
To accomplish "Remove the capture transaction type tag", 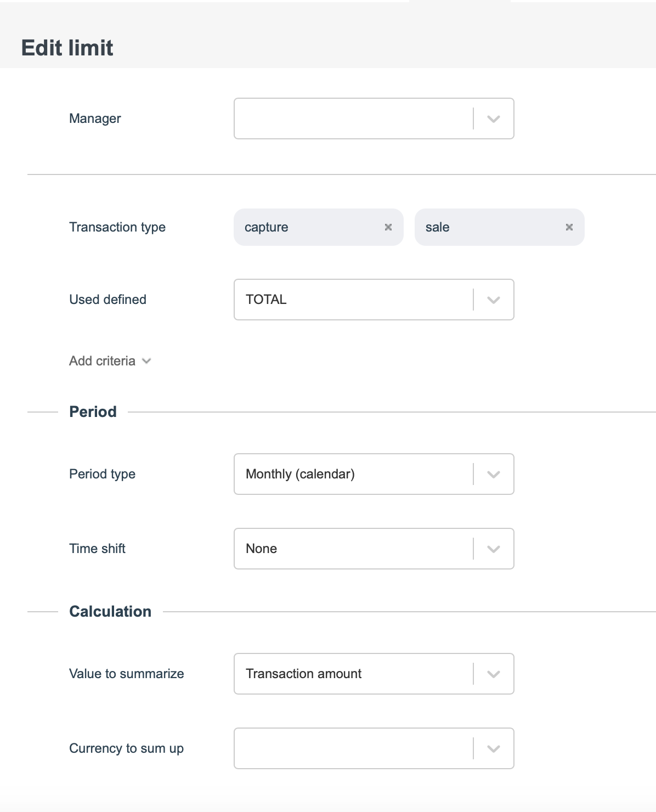I will coord(388,227).
